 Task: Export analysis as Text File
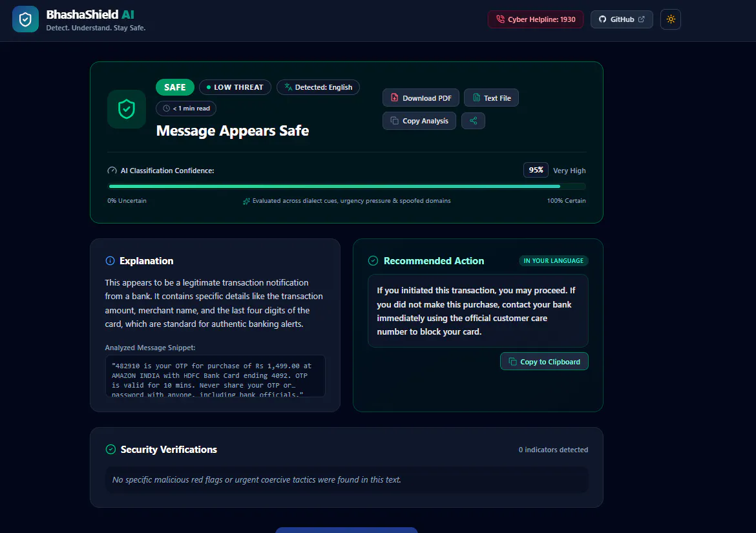click(491, 98)
